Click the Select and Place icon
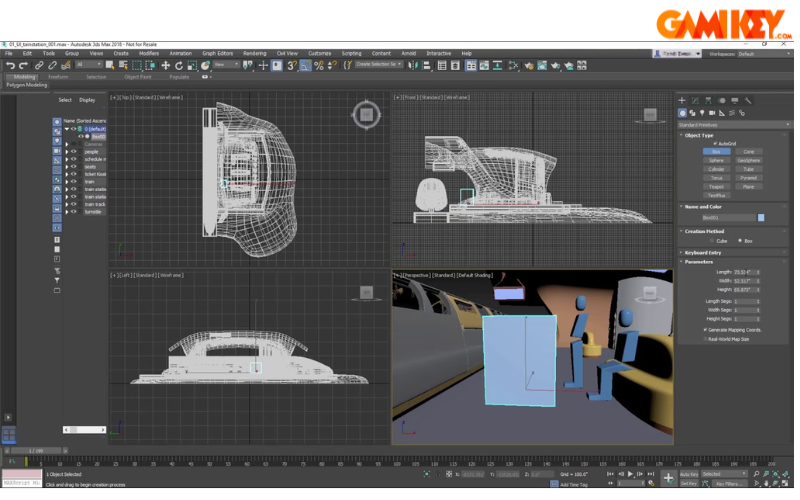 tap(206, 65)
